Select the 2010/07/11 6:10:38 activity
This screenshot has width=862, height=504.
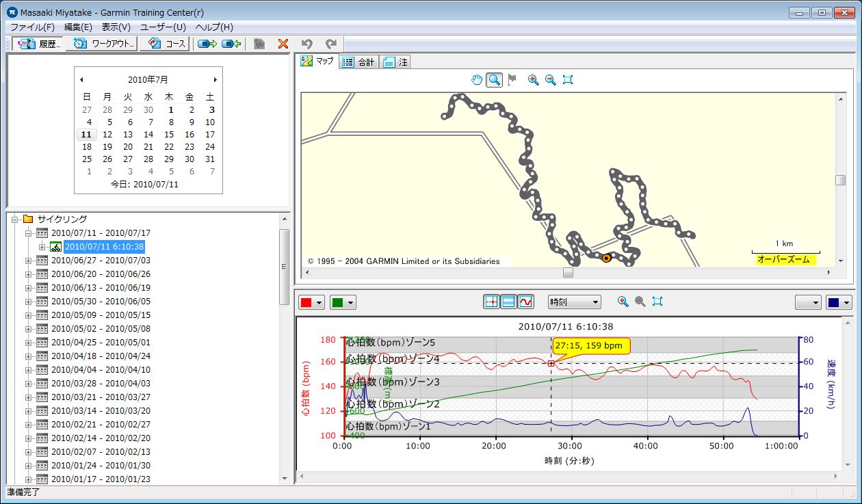pyautogui.click(x=104, y=247)
